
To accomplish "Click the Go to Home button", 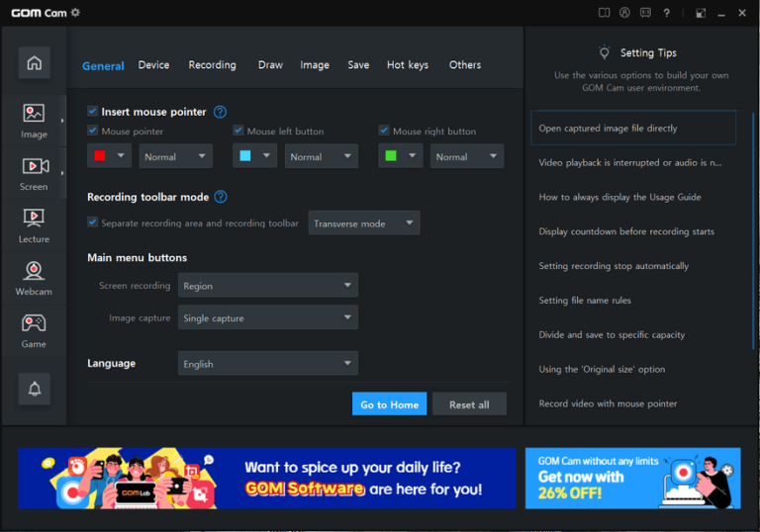I will pos(389,404).
